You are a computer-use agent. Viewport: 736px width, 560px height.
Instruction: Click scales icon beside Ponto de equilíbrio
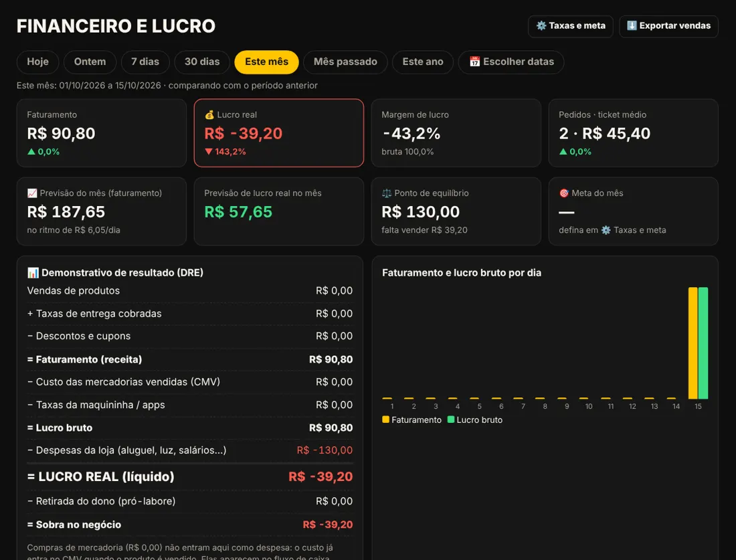coord(386,193)
